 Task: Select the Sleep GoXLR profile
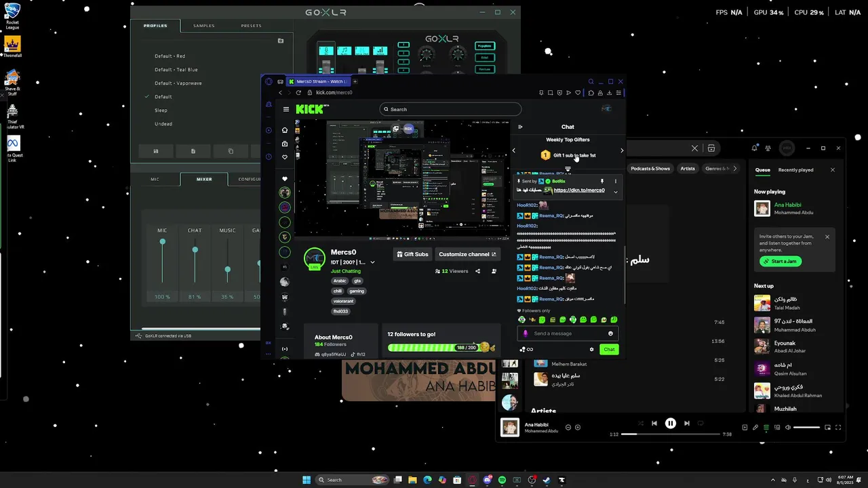pos(161,110)
